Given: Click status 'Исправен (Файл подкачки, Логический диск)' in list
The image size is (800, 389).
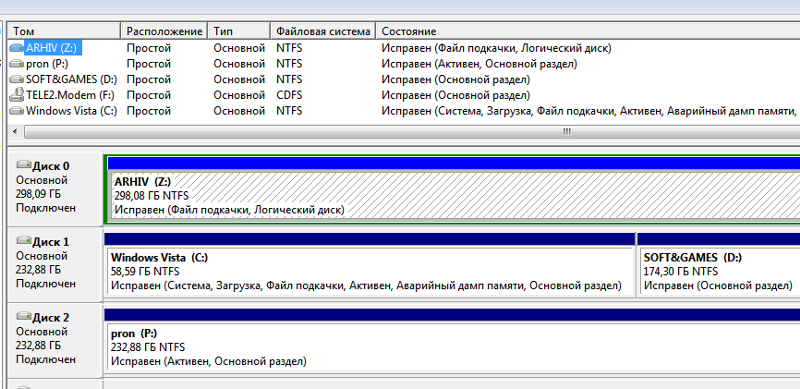Looking at the screenshot, I should click(496, 48).
